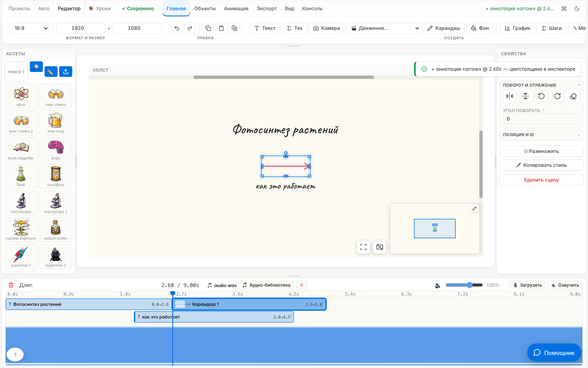The image size is (588, 368).
Task: Click the copy icon in Правка group
Action: click(208, 28)
